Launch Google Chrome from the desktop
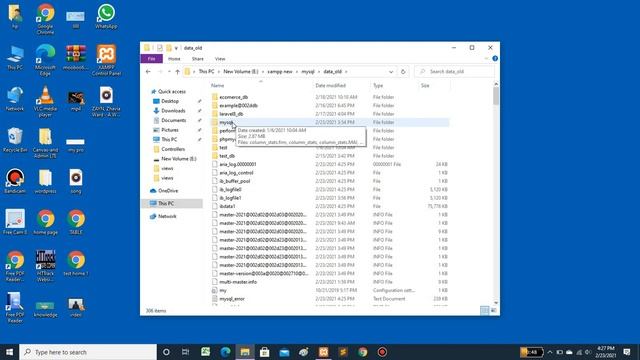The height and width of the screenshot is (360, 640). click(x=45, y=19)
